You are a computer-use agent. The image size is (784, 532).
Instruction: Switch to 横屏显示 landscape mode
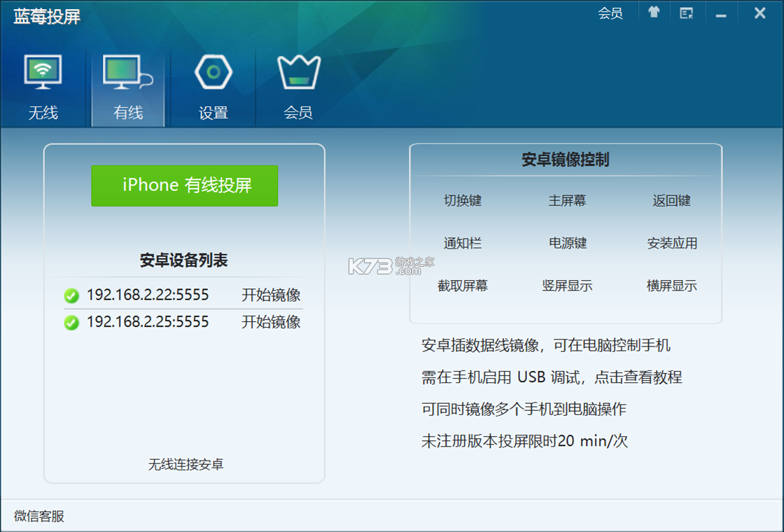[671, 286]
